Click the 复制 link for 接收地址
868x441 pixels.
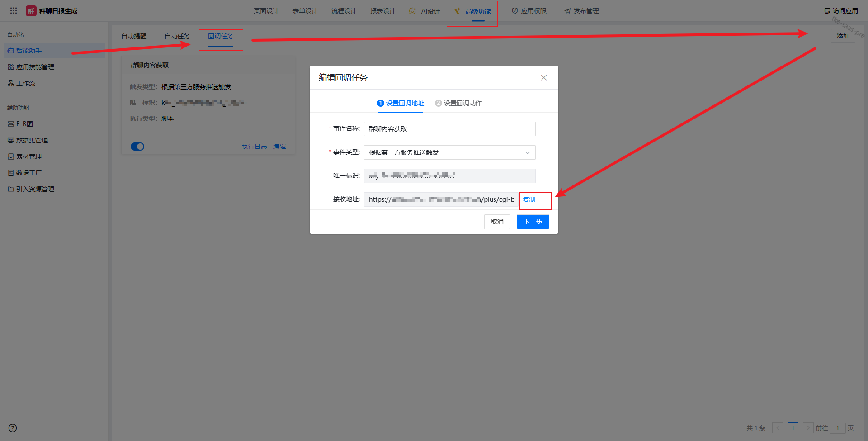(529, 199)
